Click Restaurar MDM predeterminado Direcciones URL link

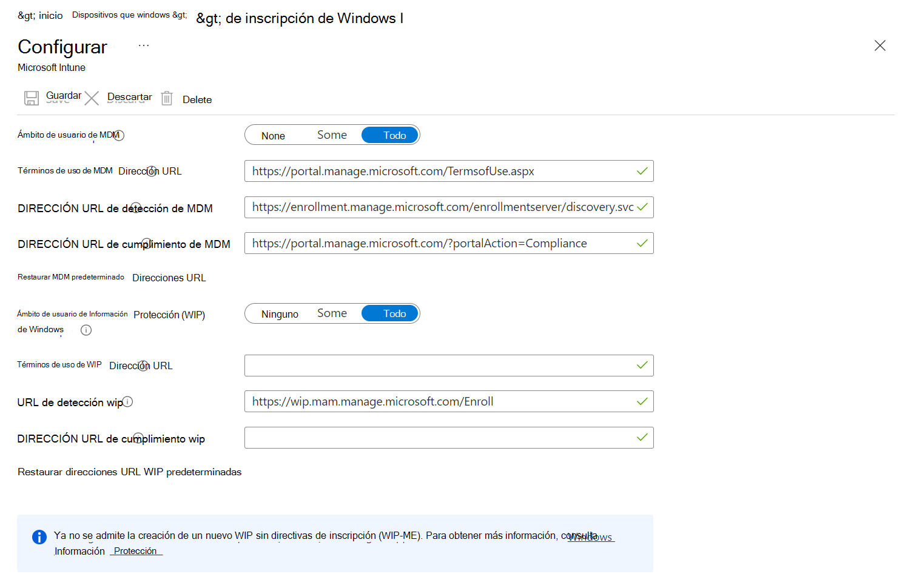click(112, 278)
